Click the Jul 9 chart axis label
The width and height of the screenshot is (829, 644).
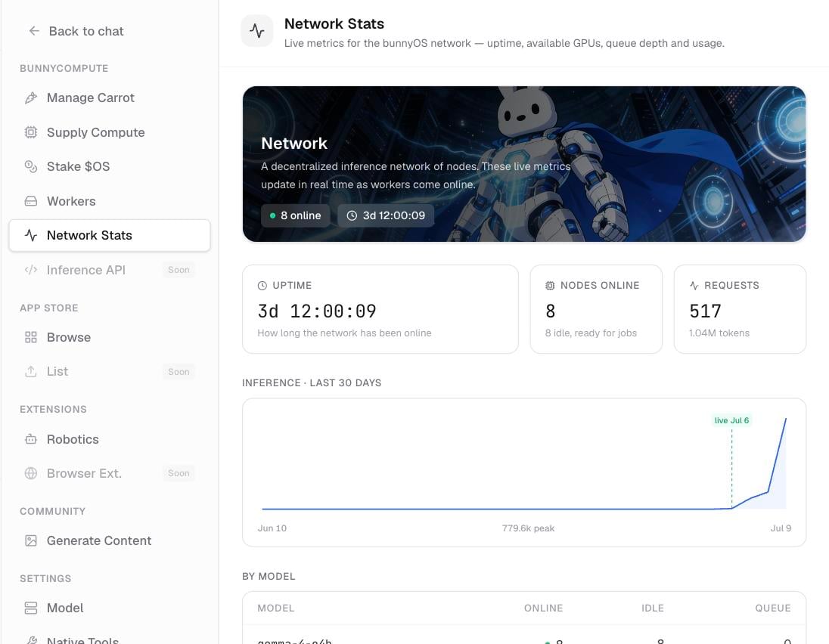tap(781, 528)
